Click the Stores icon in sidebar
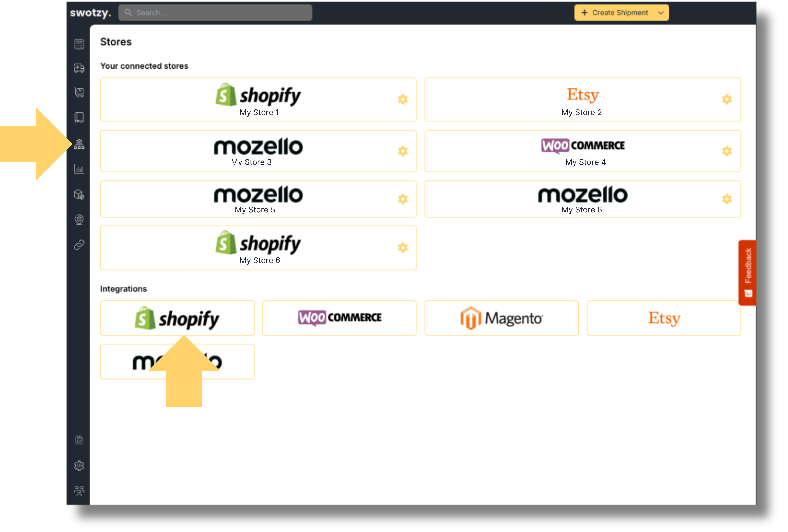 pyautogui.click(x=79, y=144)
